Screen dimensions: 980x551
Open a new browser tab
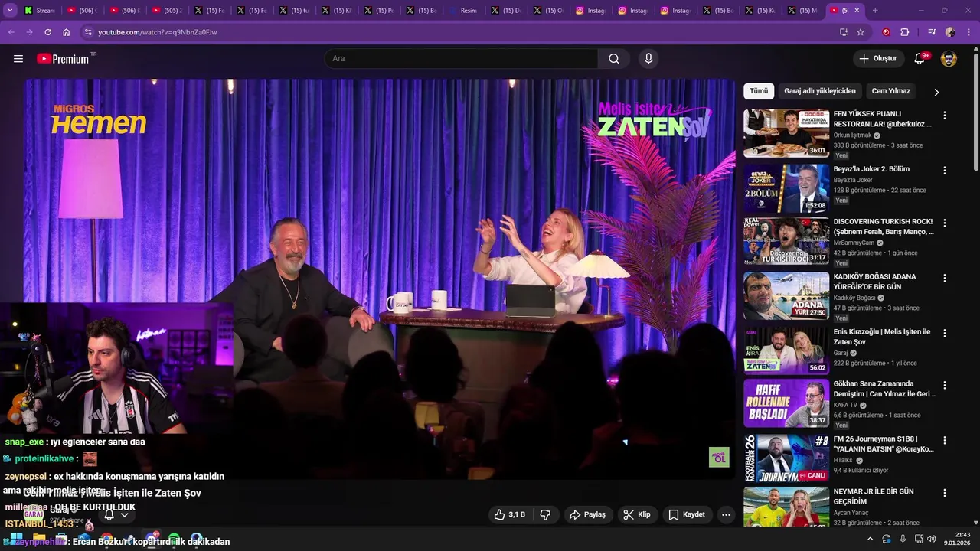(875, 11)
